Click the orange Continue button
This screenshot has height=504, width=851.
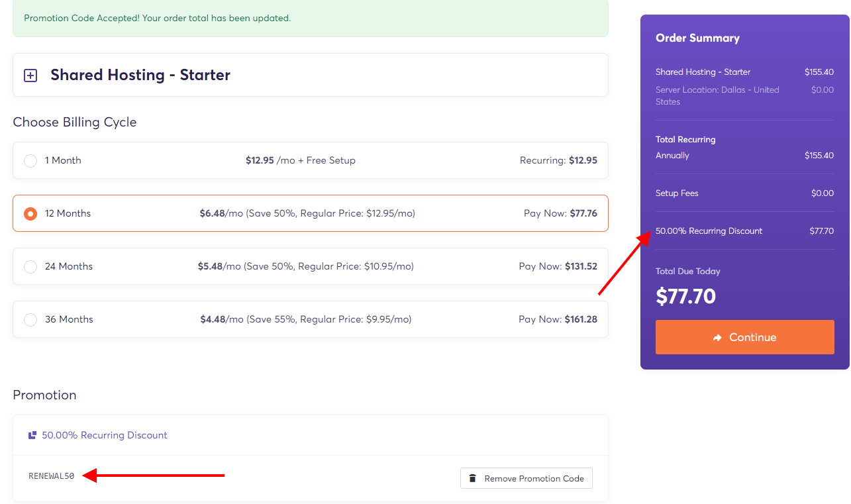click(x=745, y=337)
